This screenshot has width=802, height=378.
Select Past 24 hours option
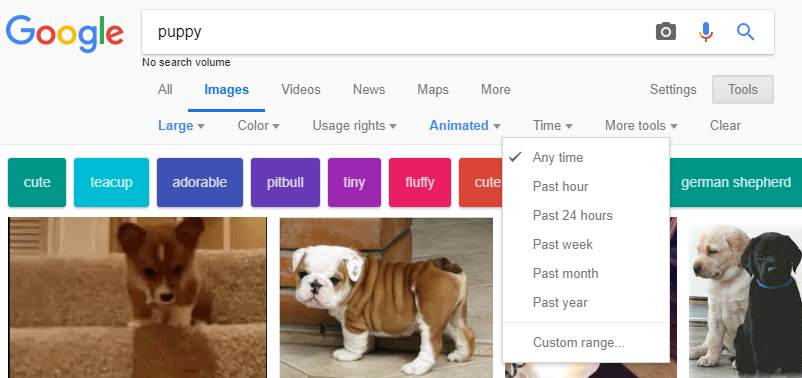click(586, 215)
